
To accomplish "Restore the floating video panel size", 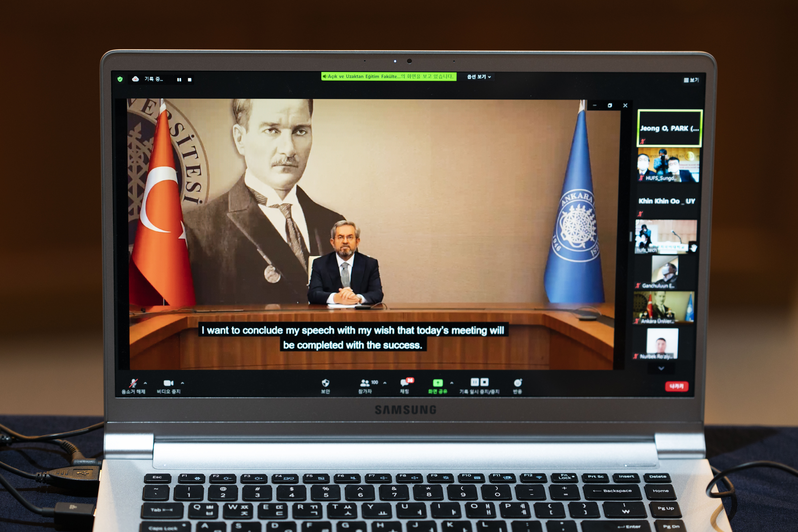I will (x=610, y=106).
